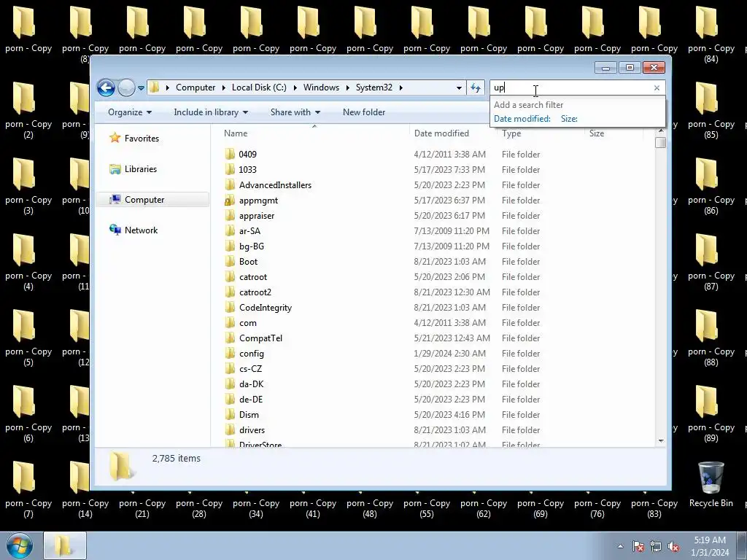Show hidden tray icons arrow
Viewport: 747px width, 560px height.
(620, 546)
